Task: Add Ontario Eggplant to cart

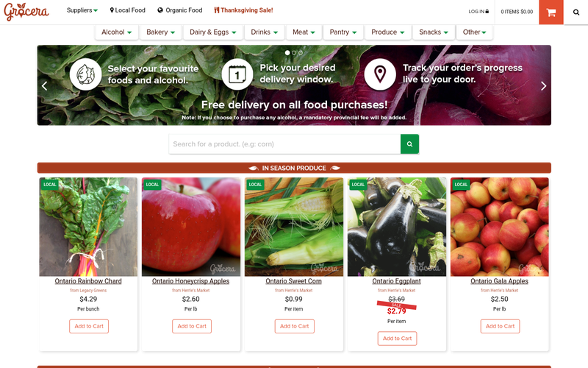Action: 397,339
